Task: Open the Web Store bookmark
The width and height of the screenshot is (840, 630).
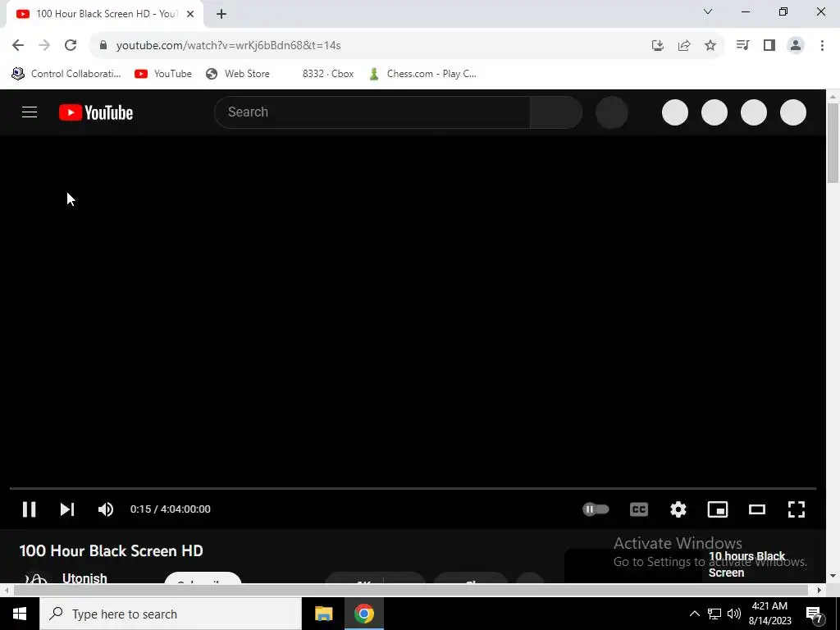Action: click(x=238, y=73)
